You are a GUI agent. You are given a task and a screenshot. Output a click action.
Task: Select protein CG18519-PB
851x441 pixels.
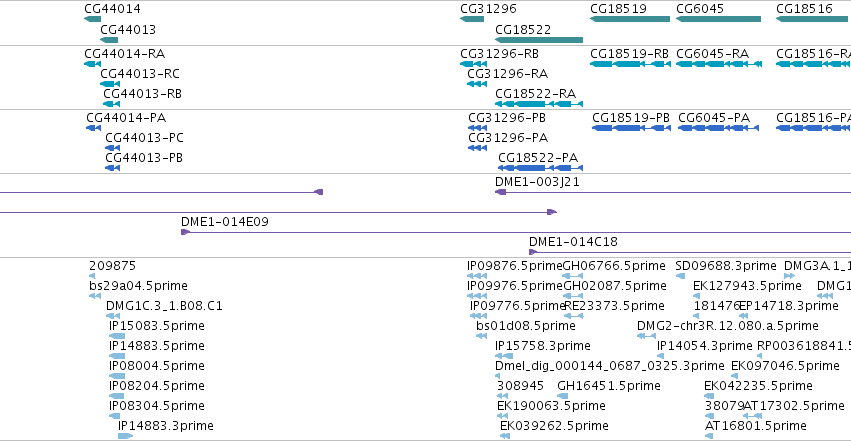coord(631,128)
